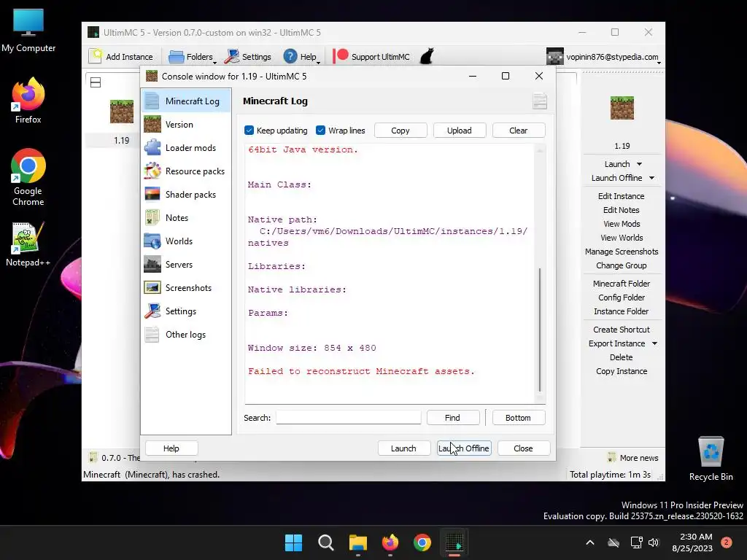Open the Resource packs page
Viewport: 747px width, 560px height.
[x=186, y=171]
